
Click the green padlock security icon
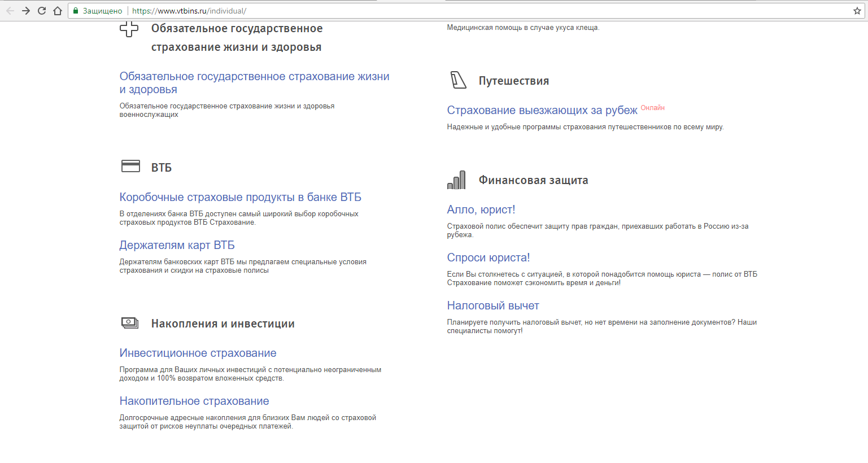[x=76, y=11]
